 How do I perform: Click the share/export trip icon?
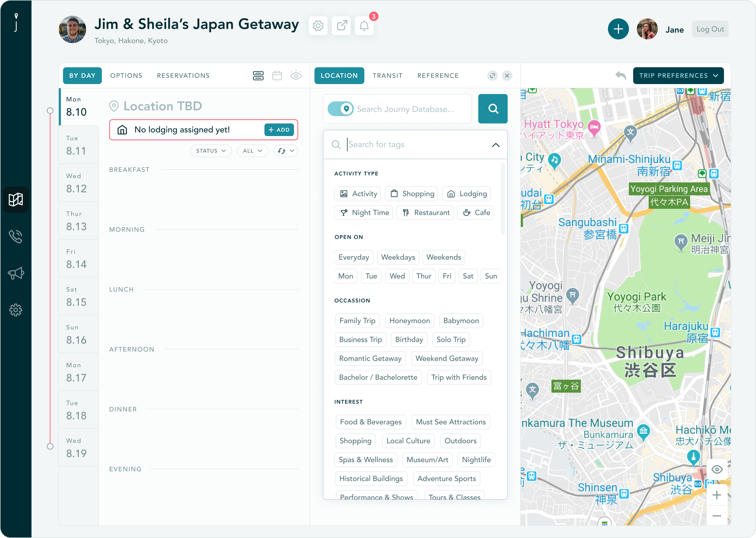(x=341, y=26)
